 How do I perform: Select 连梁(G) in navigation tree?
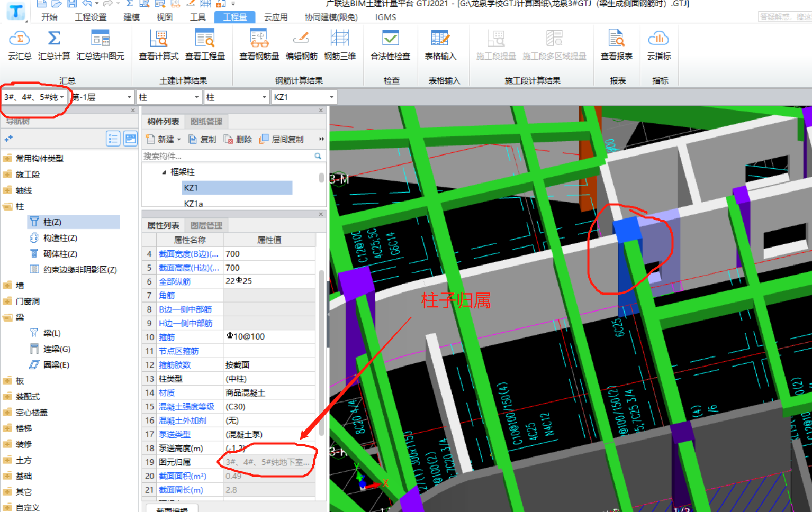click(50, 349)
